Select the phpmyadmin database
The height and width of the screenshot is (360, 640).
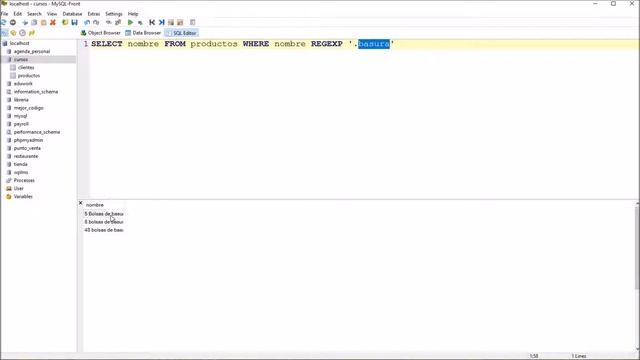tap(28, 140)
